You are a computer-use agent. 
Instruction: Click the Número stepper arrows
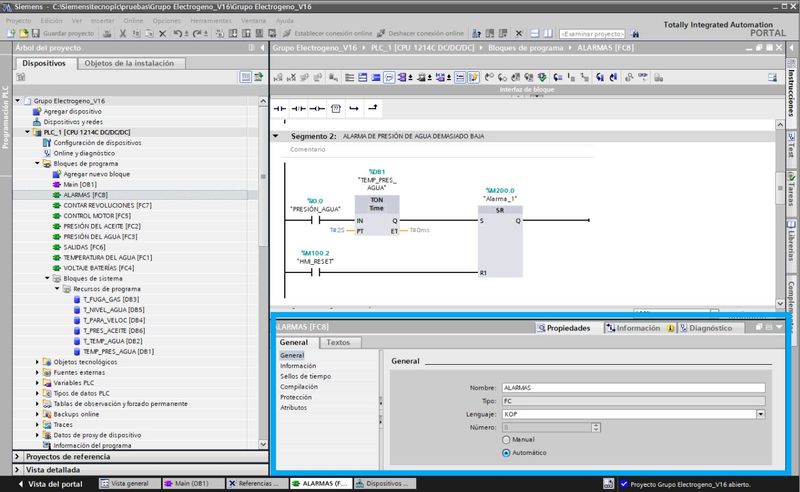(596, 427)
